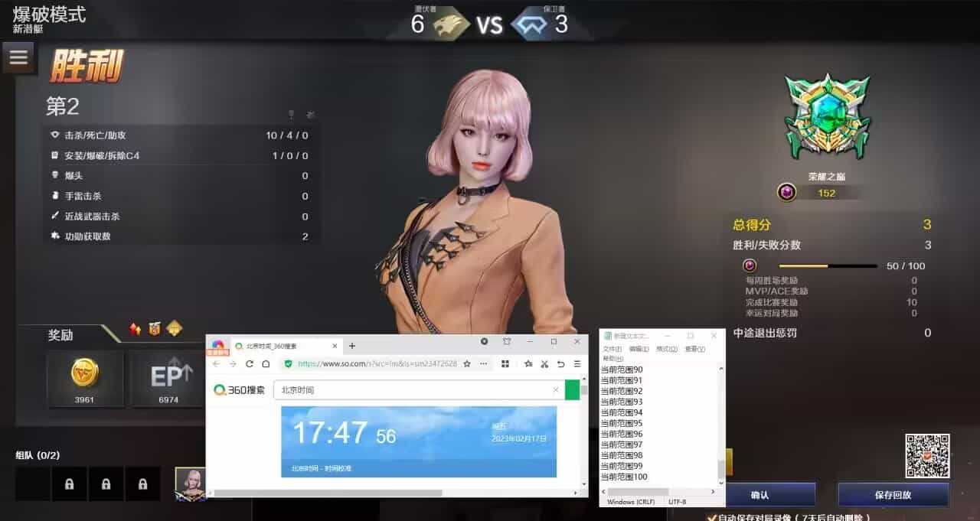Click the first locked team slot
This screenshot has width=980, height=521.
tap(70, 484)
